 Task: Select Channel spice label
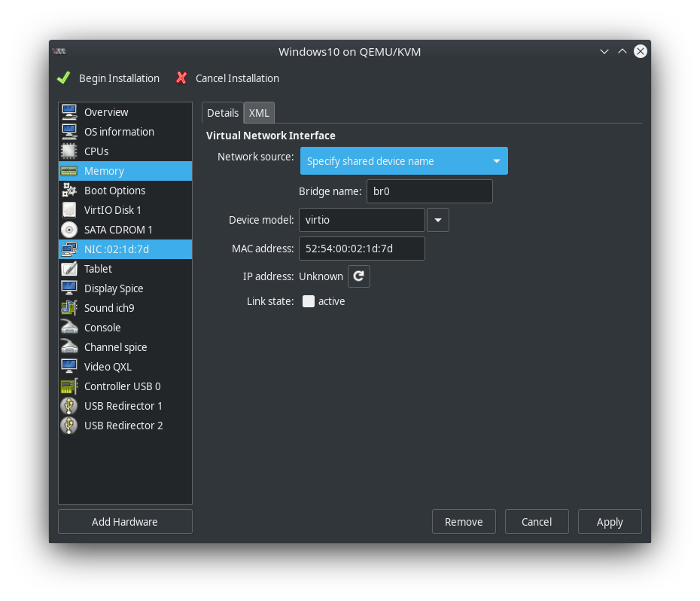(116, 347)
